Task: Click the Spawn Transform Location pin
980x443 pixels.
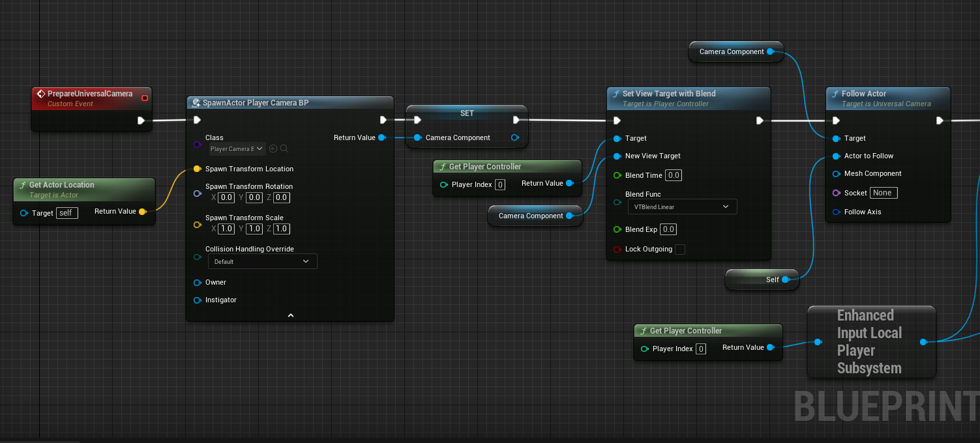Action: pos(197,169)
